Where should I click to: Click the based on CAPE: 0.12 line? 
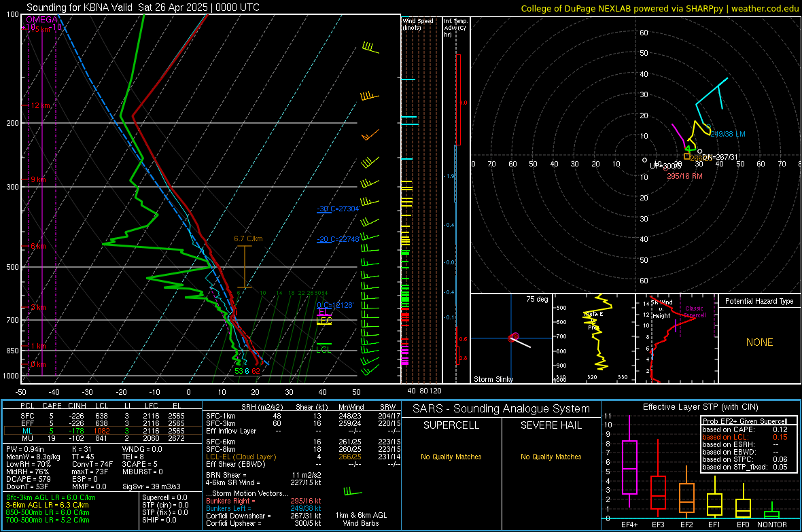click(x=745, y=429)
